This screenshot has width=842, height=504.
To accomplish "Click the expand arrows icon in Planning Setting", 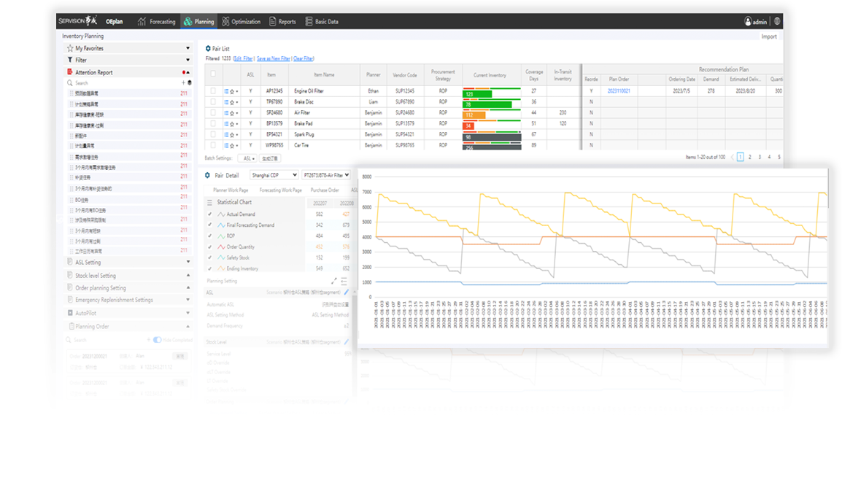I will tap(333, 281).
